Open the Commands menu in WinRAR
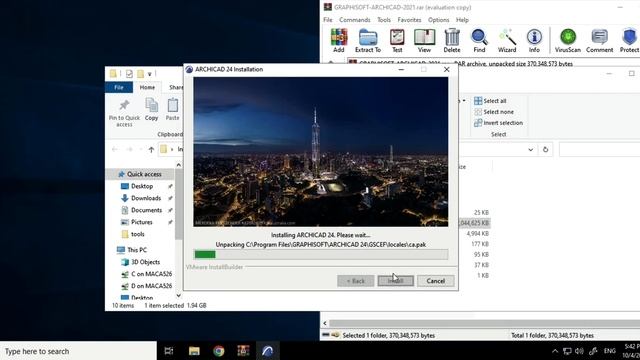The width and height of the screenshot is (640, 360). [355, 20]
